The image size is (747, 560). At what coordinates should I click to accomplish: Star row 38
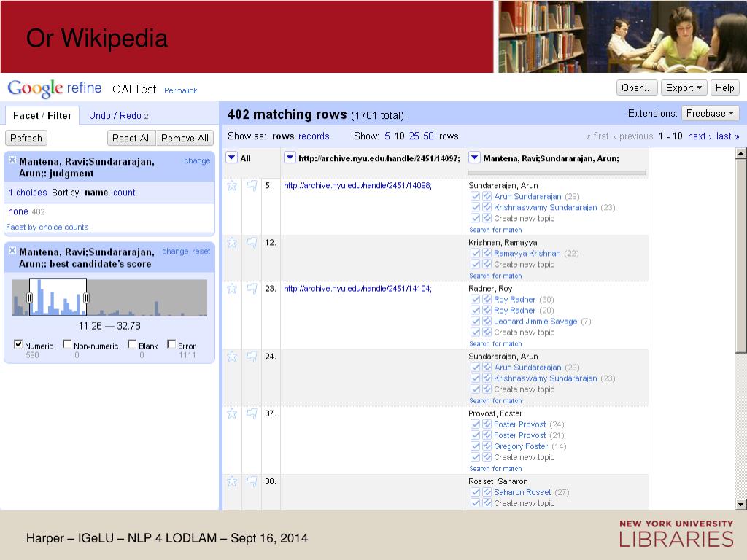pos(232,481)
